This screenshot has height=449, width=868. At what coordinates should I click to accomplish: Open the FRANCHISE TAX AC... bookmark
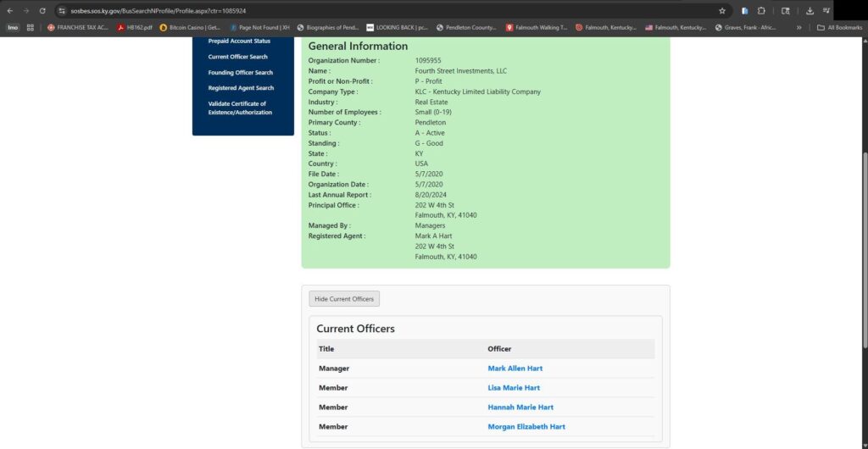pyautogui.click(x=77, y=27)
